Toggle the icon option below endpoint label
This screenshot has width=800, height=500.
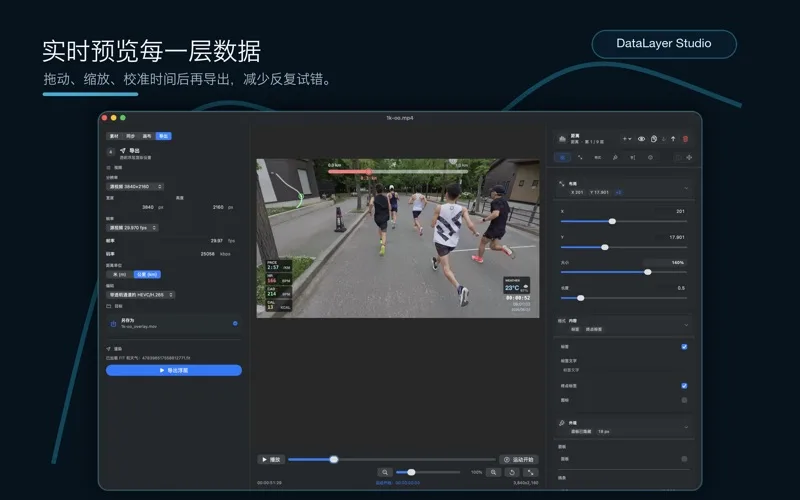pyautogui.click(x=684, y=401)
